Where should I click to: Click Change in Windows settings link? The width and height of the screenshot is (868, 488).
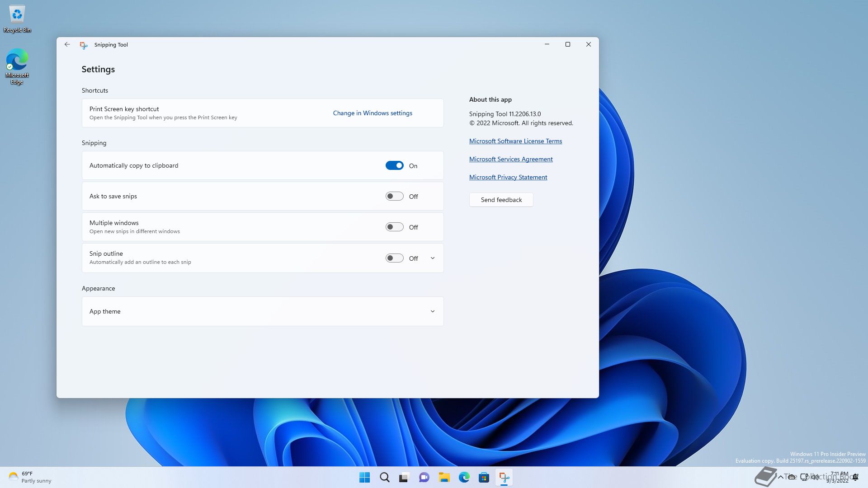click(373, 113)
